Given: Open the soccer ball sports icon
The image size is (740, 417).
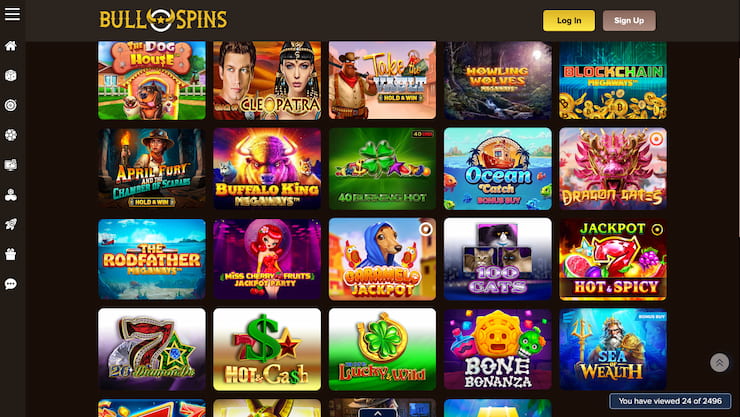Looking at the screenshot, I should (11, 135).
